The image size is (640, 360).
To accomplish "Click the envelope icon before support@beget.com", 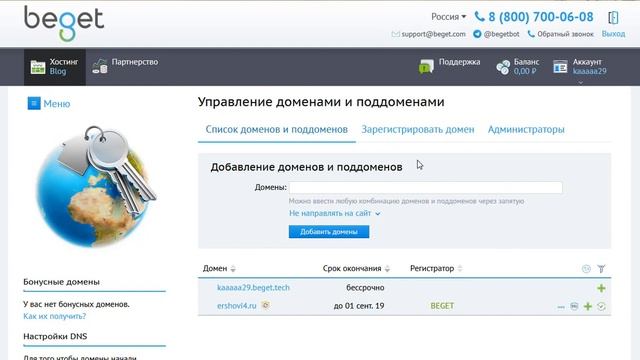I will [395, 34].
